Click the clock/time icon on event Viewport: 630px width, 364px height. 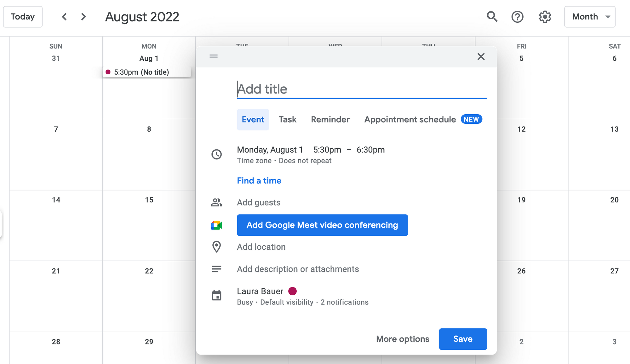click(217, 154)
